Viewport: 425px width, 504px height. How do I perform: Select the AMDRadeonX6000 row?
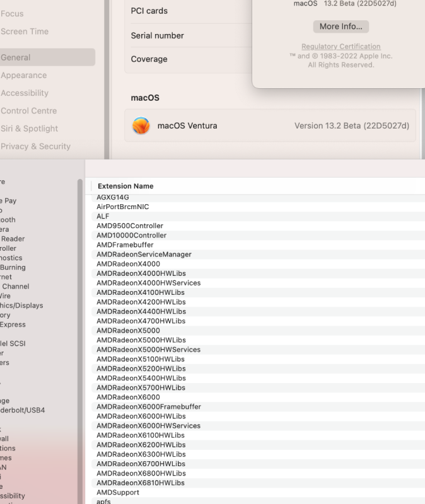coord(258,397)
